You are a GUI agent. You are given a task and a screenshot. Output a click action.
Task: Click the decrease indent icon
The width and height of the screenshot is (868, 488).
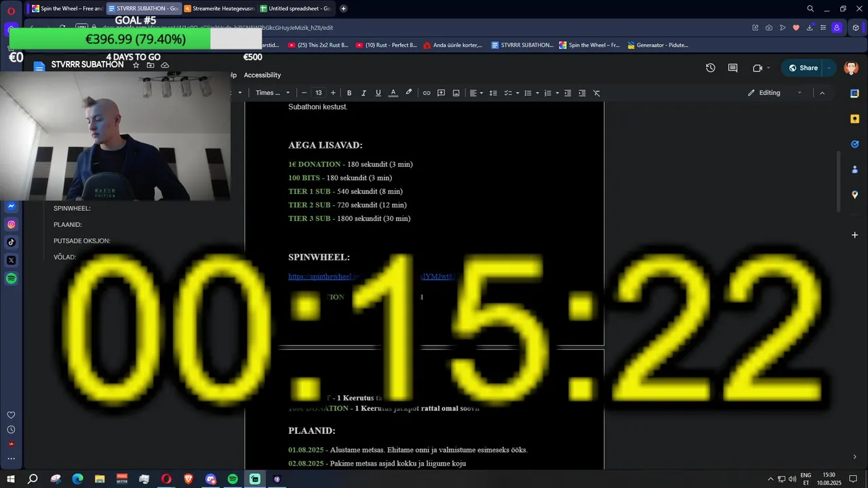pos(568,93)
